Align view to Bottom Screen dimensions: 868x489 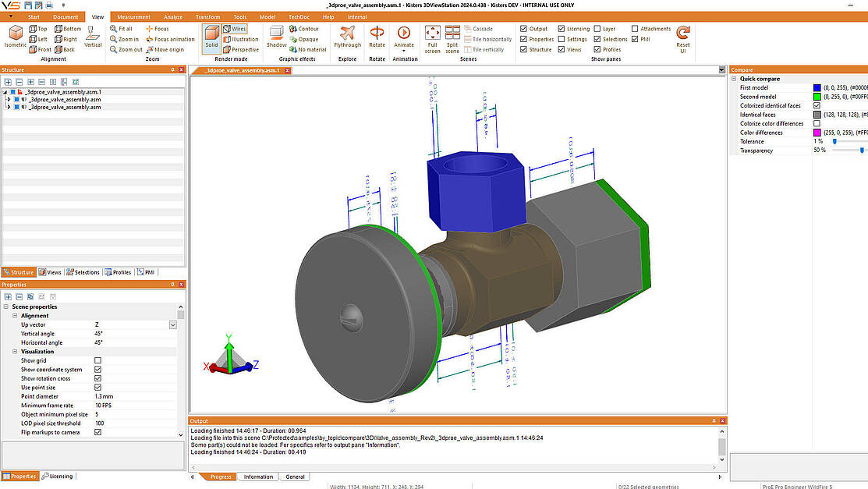(68, 29)
